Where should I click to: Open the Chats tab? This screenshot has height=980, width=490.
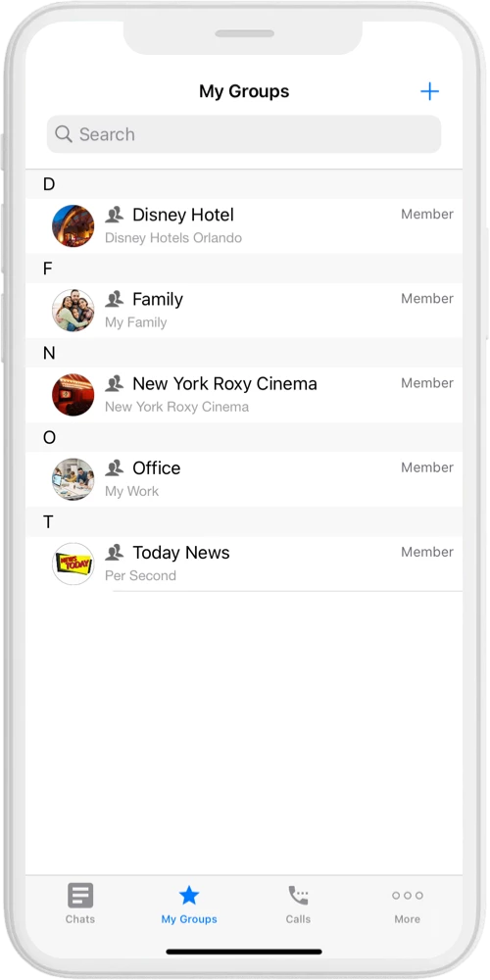pos(80,904)
